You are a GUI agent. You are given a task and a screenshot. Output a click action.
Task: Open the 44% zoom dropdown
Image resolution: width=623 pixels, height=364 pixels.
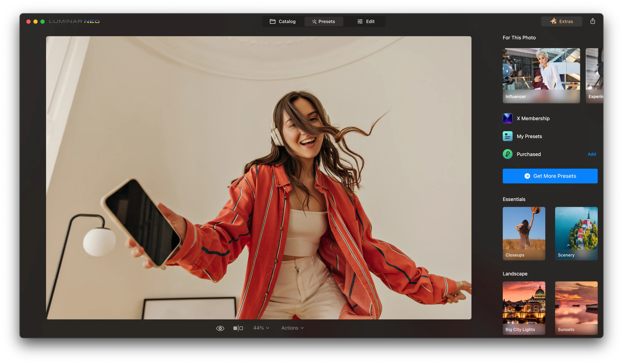coord(261,328)
